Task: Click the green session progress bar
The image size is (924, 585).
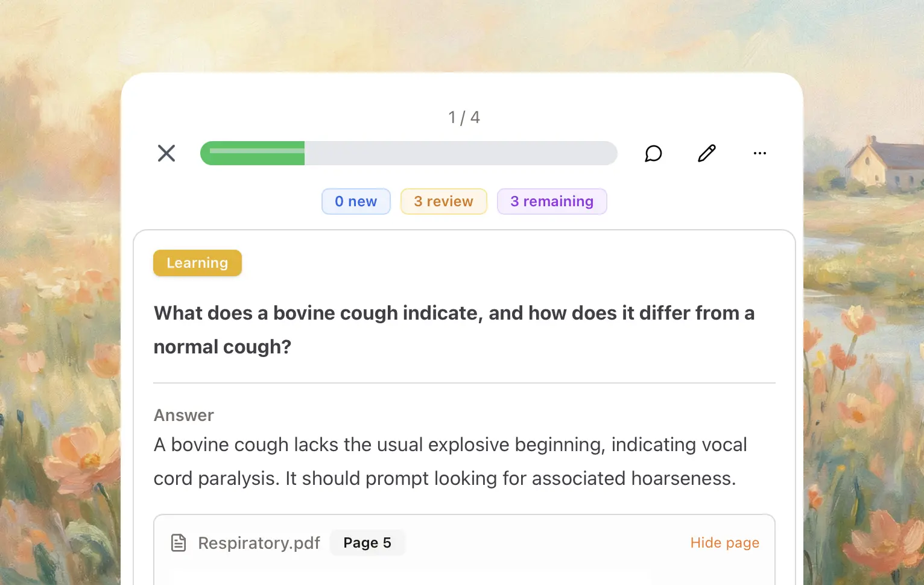Action: pos(408,153)
